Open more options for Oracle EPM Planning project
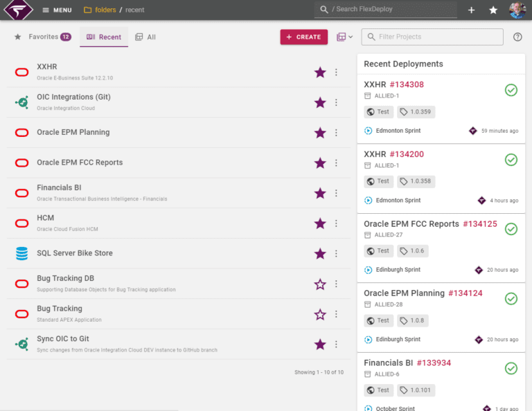This screenshot has width=532, height=411. 336,132
